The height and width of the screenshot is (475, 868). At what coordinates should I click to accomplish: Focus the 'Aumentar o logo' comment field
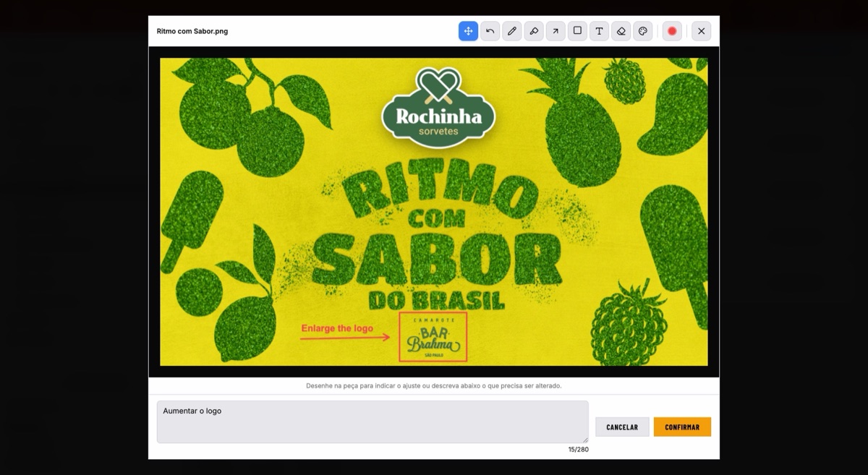(373, 421)
